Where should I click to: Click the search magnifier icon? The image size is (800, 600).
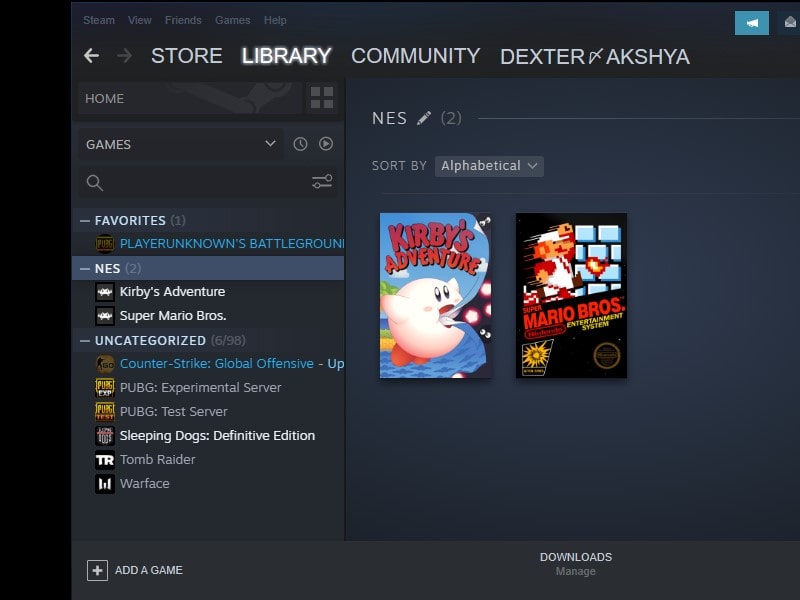pos(95,183)
